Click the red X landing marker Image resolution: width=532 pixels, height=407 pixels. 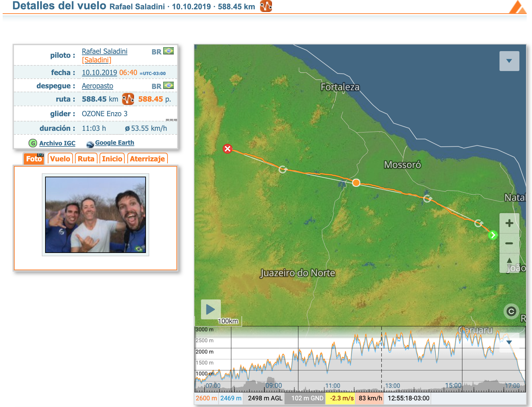[x=228, y=149]
